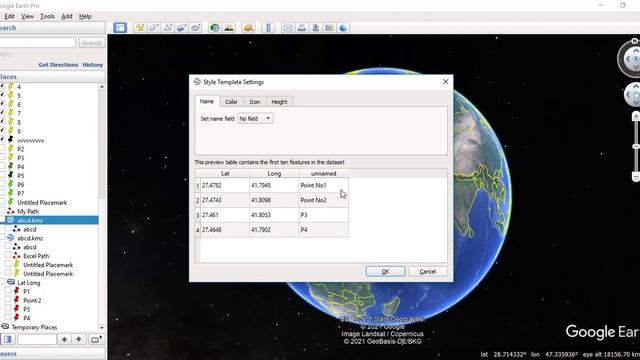Close the Style Template Settings dialog
Screen dimensions: 640x360
[445, 82]
